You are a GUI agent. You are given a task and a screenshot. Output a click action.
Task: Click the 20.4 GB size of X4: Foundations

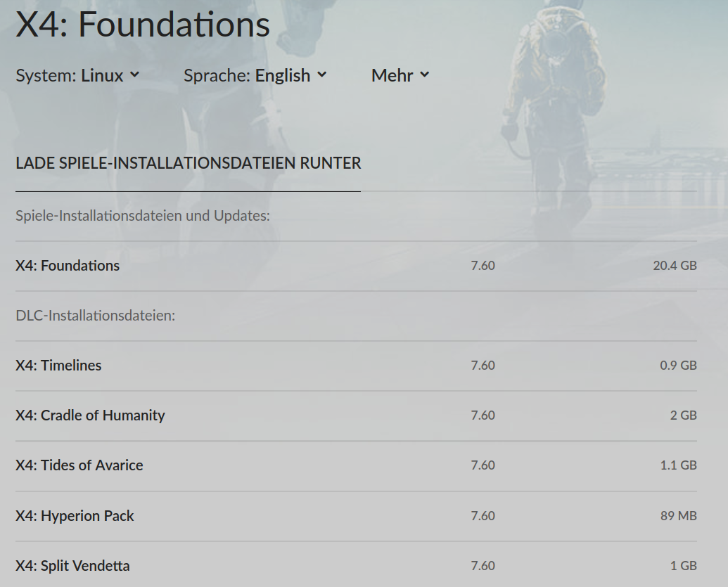[675, 266]
